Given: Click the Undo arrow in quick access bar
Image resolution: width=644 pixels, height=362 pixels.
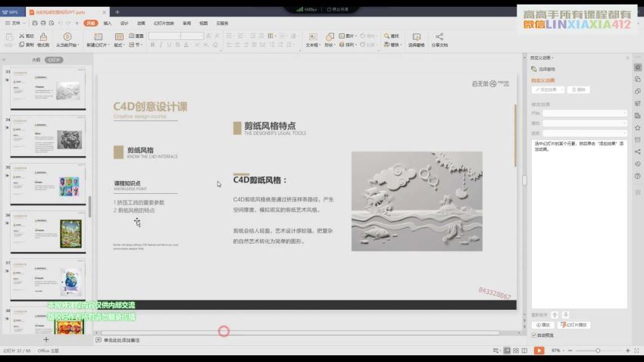Looking at the screenshot, I should pos(61,23).
